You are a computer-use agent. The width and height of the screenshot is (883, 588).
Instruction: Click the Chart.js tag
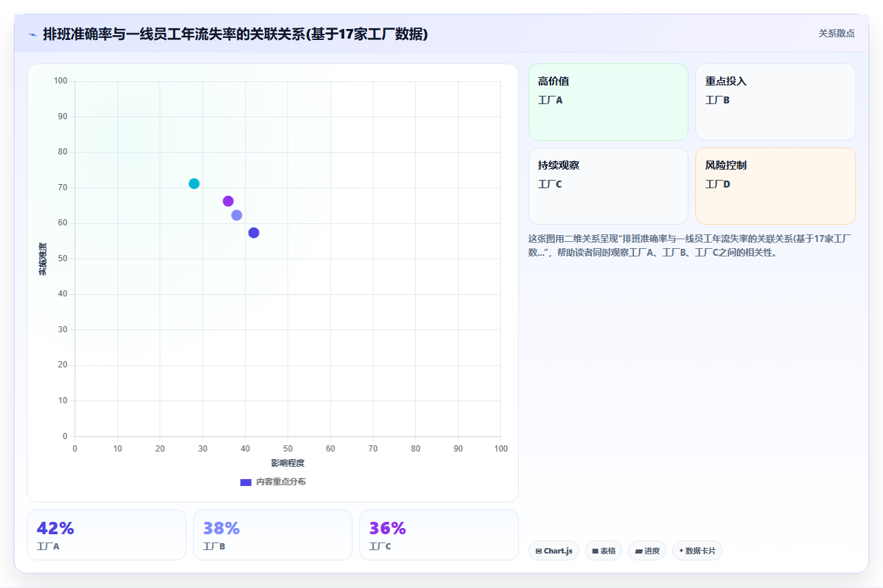pyautogui.click(x=554, y=551)
